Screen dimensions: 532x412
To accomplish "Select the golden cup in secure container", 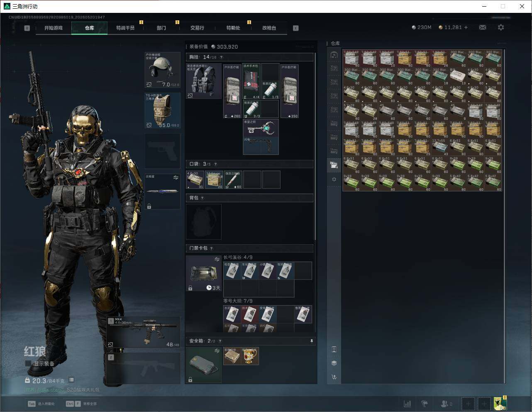I will (250, 356).
